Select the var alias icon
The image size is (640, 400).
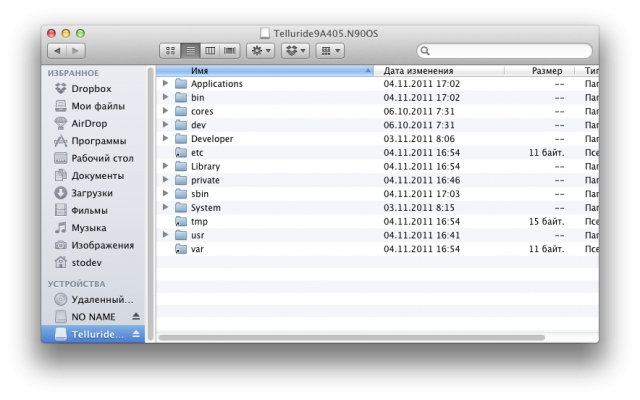click(x=181, y=249)
